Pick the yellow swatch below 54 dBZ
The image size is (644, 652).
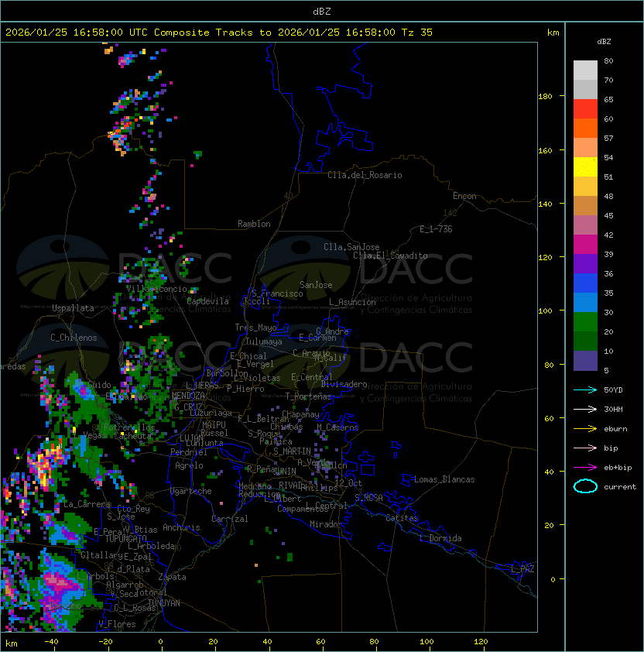pos(585,166)
